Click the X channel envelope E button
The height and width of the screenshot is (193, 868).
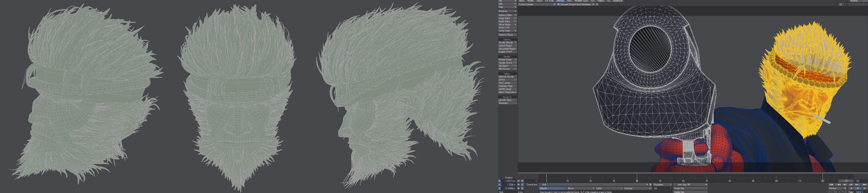(x=522, y=181)
